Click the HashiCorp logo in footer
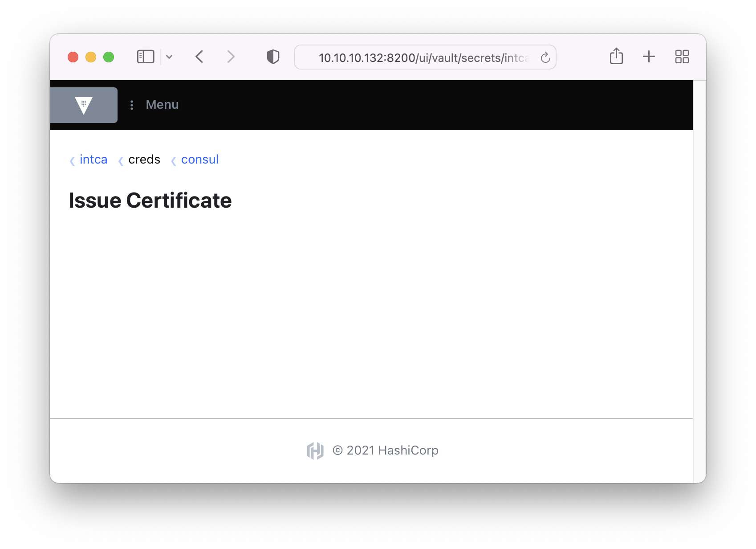The height and width of the screenshot is (549, 756). (x=315, y=451)
